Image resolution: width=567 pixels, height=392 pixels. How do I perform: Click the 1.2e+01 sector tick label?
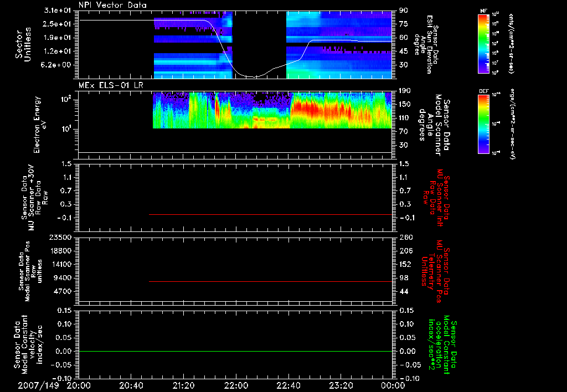(58, 51)
